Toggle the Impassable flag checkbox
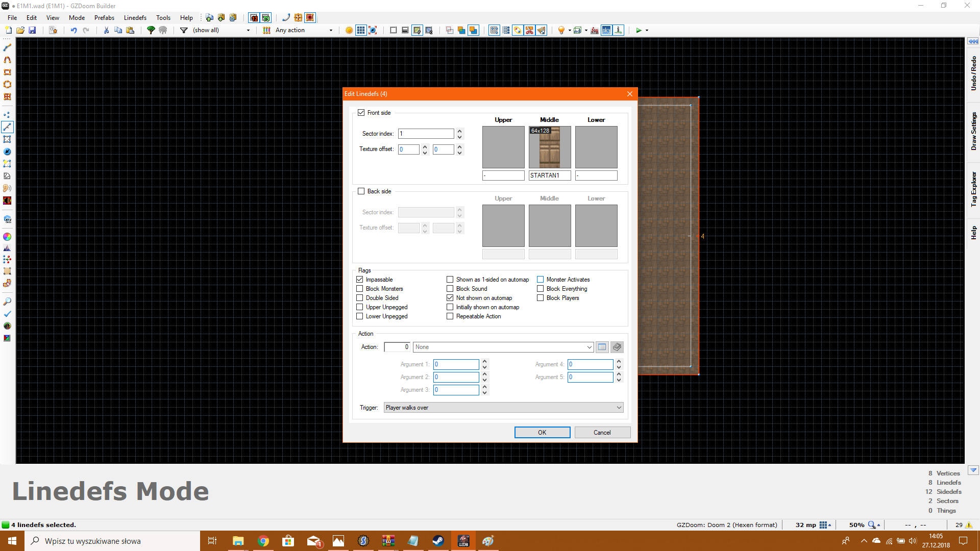 [359, 279]
